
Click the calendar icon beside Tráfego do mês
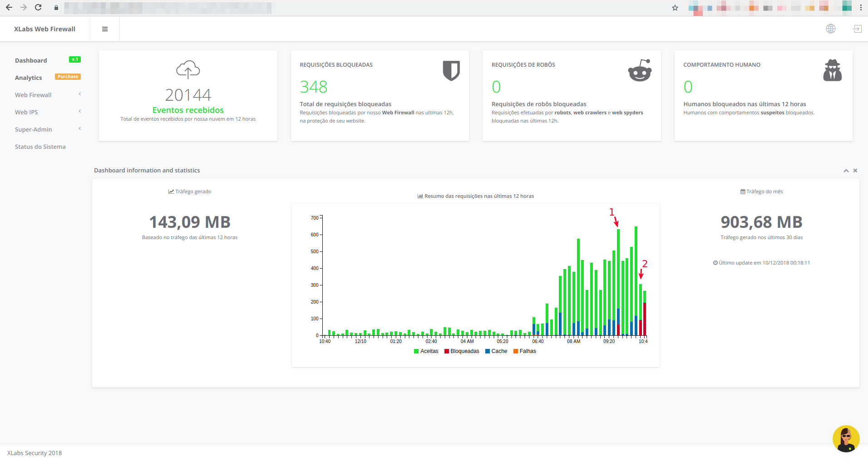[x=743, y=191]
